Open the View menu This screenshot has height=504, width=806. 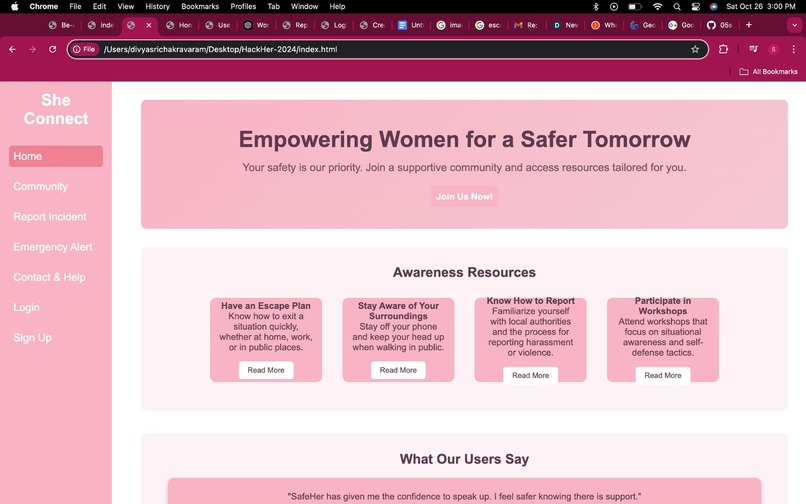pyautogui.click(x=125, y=6)
